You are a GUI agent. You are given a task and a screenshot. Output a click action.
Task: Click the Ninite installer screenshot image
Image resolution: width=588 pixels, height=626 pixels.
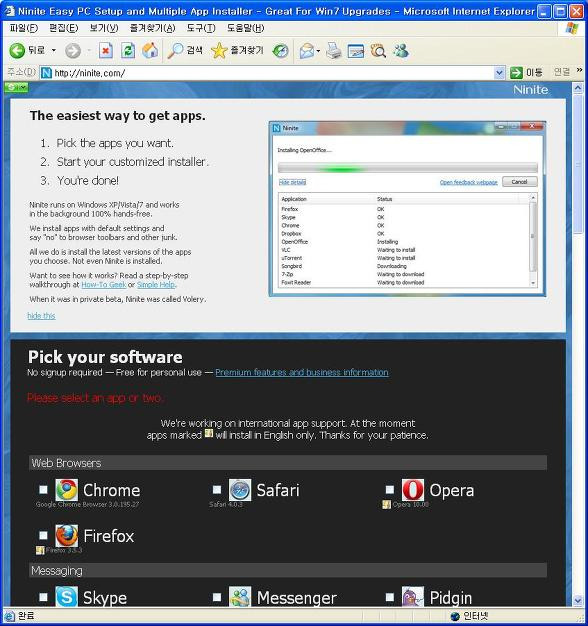(407, 209)
